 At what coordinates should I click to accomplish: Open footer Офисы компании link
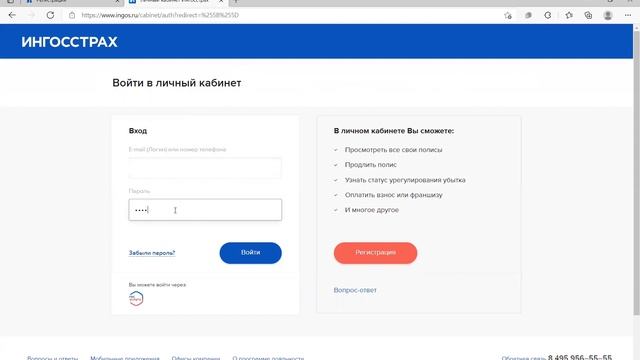coord(196,358)
